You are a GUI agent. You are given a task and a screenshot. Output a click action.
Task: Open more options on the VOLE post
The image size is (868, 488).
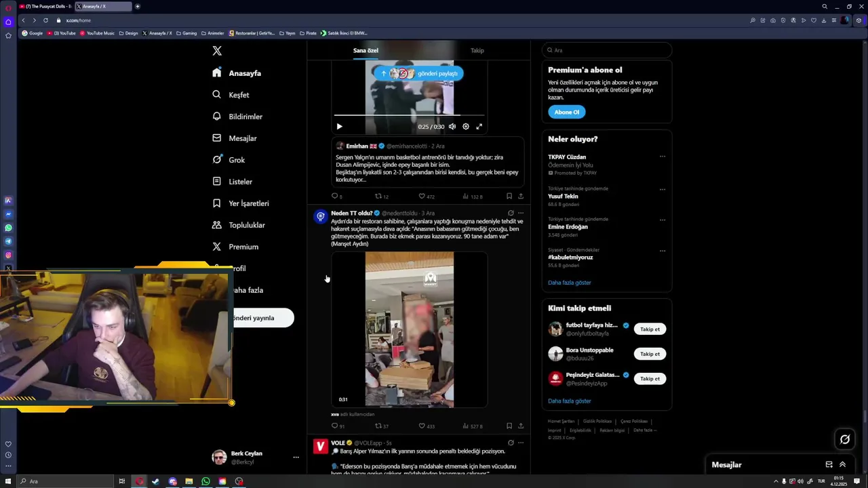(x=521, y=443)
